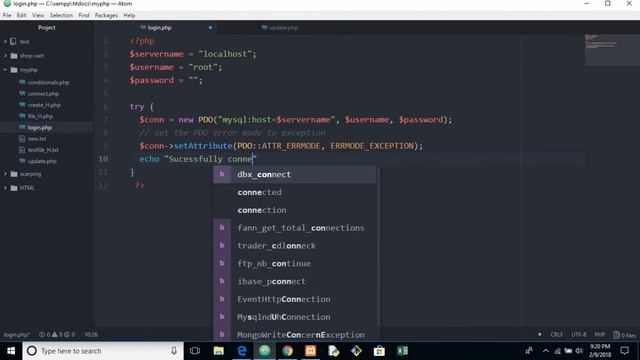Open textfile_H.txt in the tree
The image size is (640, 360).
click(43, 150)
